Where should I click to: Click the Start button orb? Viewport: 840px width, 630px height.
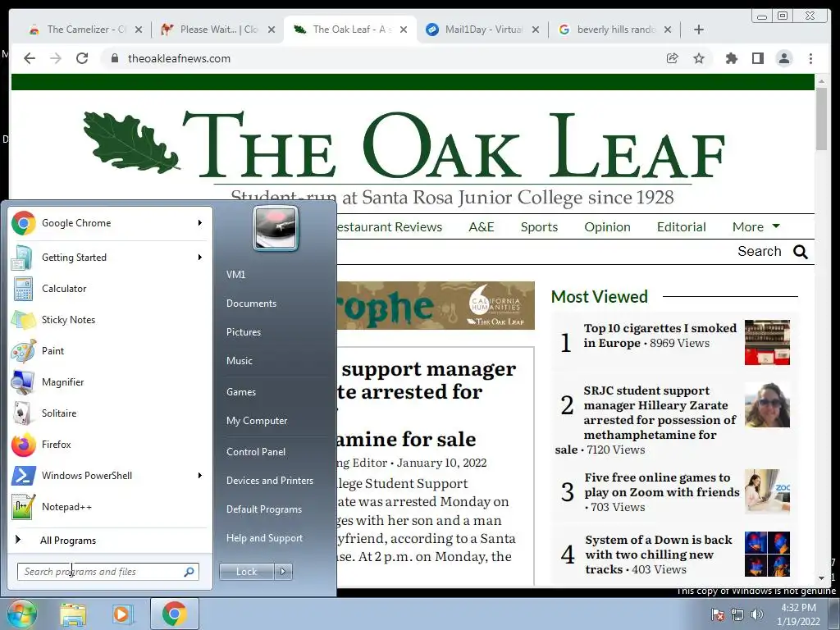pos(21,614)
